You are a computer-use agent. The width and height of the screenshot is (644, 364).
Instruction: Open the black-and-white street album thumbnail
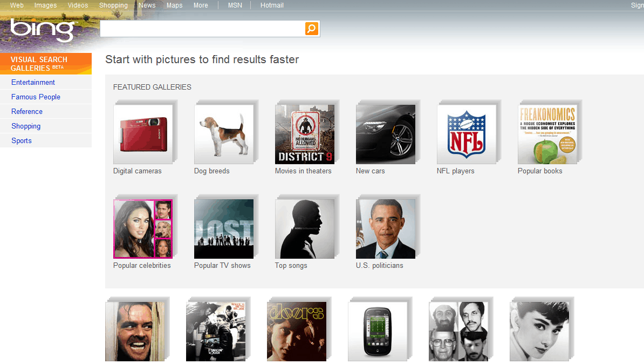click(x=216, y=332)
